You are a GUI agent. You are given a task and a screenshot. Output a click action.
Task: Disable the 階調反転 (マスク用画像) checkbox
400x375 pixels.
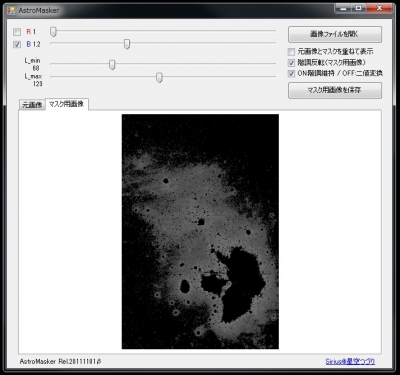pos(291,63)
